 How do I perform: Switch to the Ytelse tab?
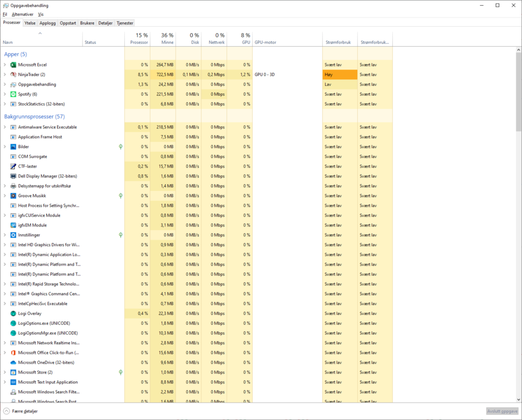[30, 23]
